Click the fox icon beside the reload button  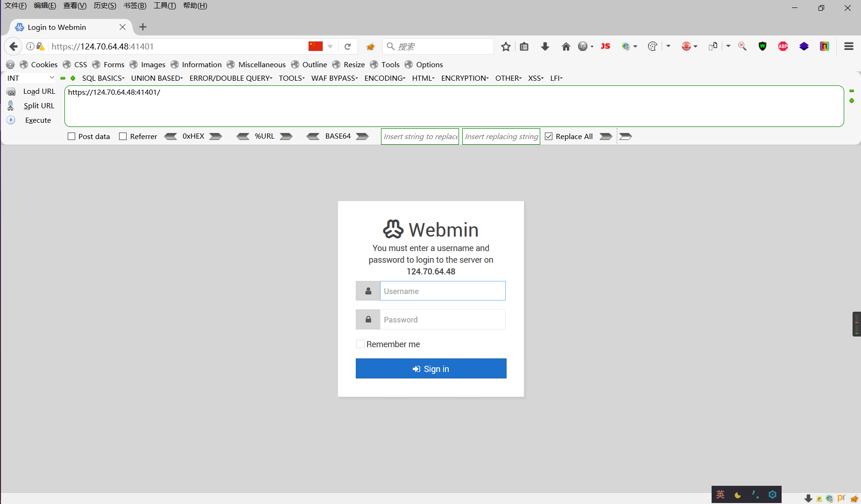point(370,47)
